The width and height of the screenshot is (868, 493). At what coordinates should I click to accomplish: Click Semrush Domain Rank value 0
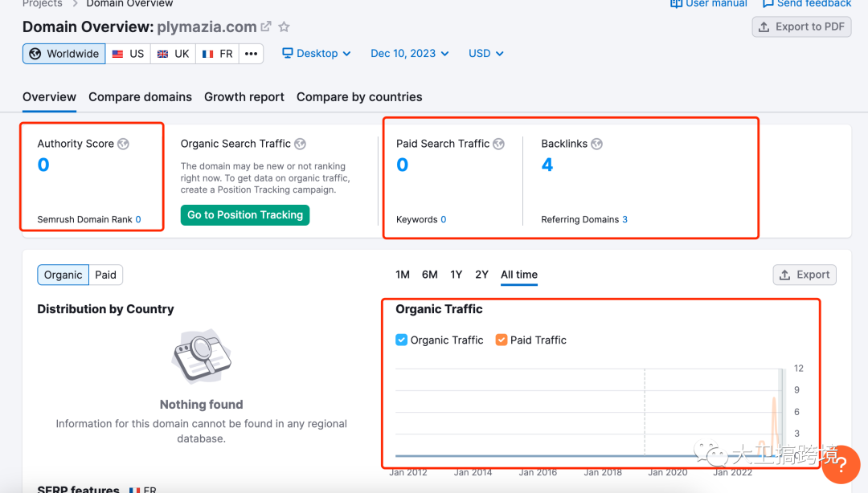[138, 220]
